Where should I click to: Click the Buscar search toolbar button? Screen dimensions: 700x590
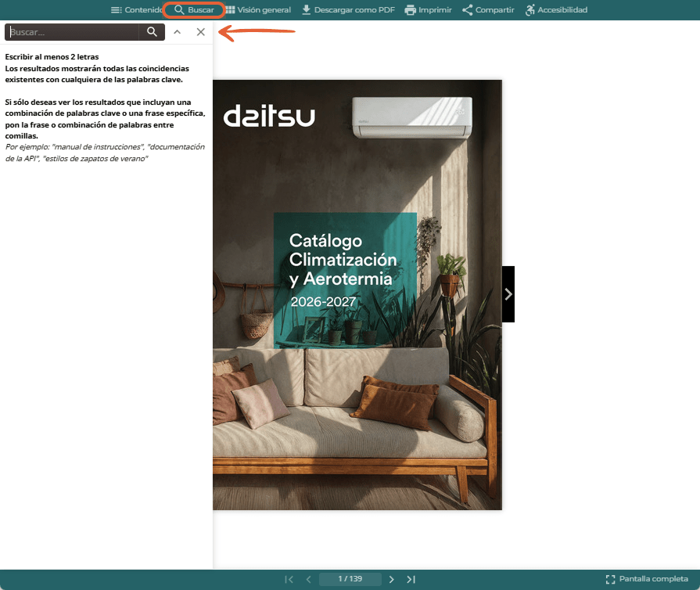tap(194, 10)
